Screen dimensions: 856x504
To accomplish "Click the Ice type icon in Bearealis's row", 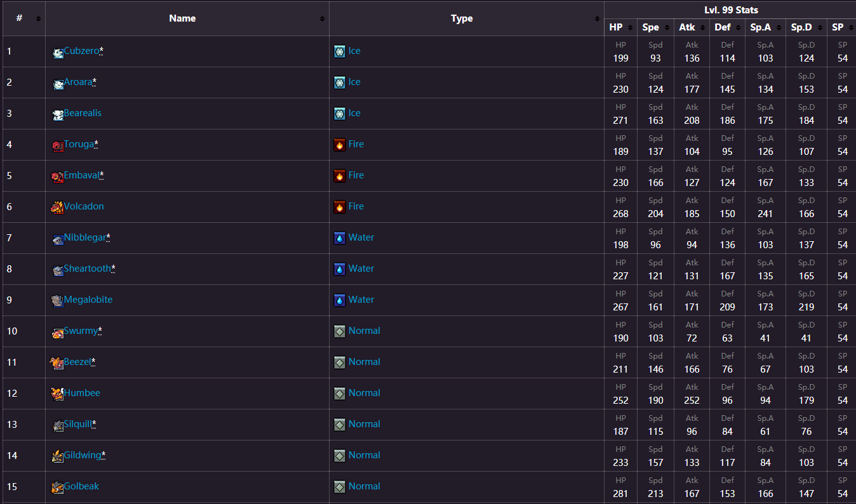I will [x=340, y=114].
